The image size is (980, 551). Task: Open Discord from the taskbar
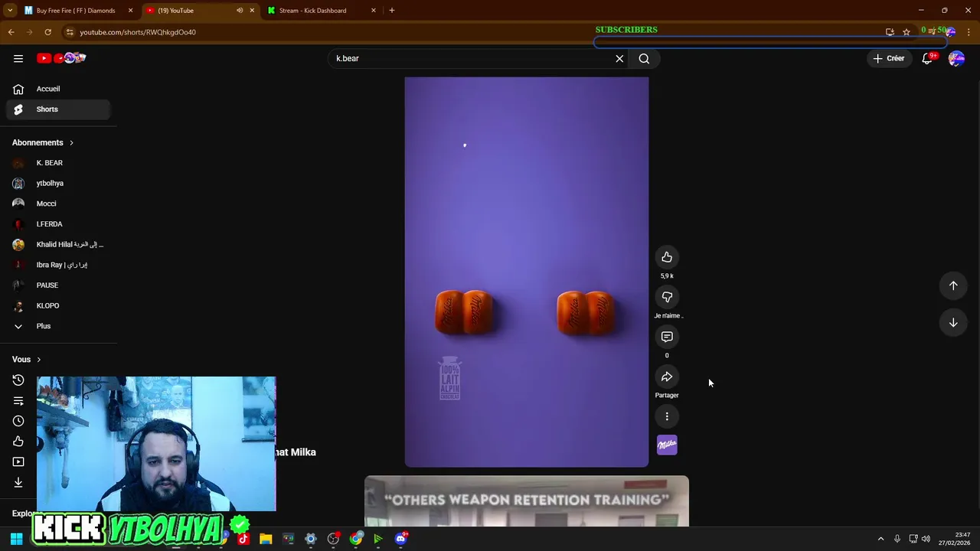coord(400,539)
